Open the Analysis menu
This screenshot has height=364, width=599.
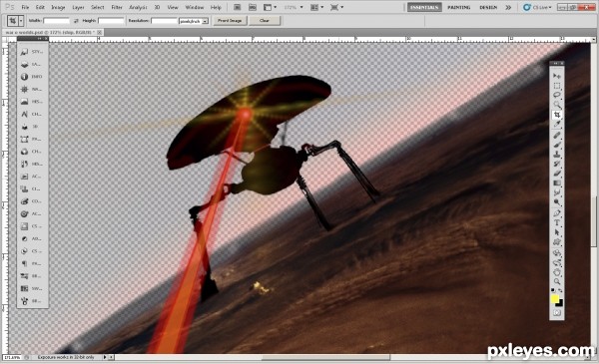[138, 7]
